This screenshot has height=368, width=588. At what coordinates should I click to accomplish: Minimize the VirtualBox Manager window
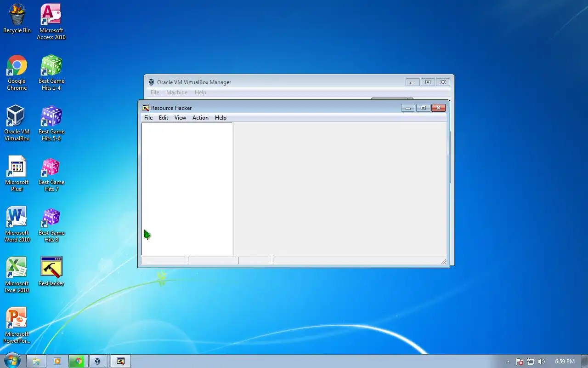tap(413, 82)
